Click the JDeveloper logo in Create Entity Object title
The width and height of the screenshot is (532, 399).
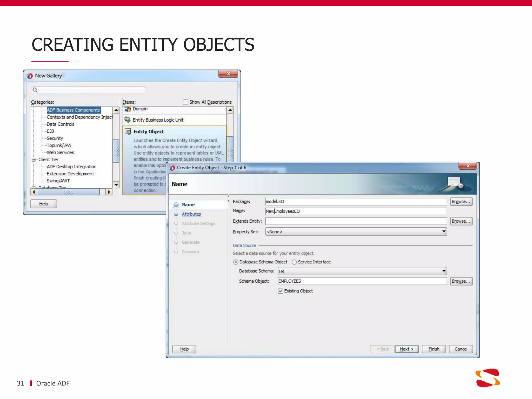point(172,168)
